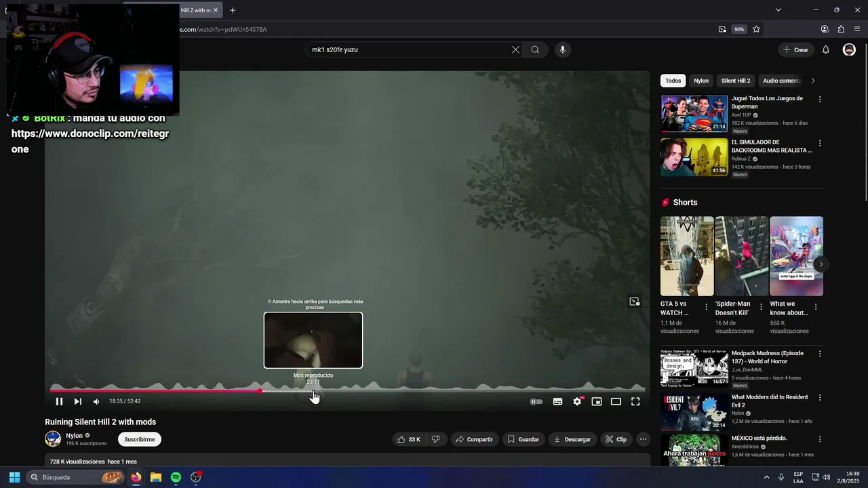
Task: Clear the search text with X
Action: coord(515,49)
